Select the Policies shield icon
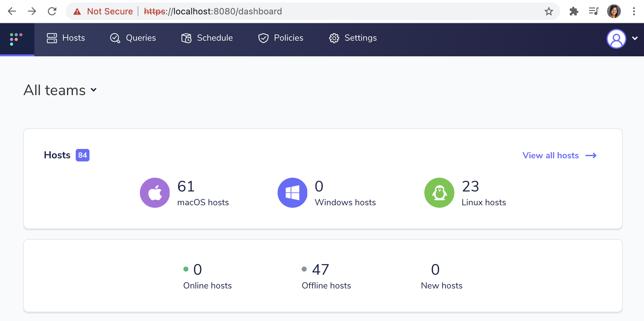Screen dimensions: 644x321 pyautogui.click(x=263, y=38)
